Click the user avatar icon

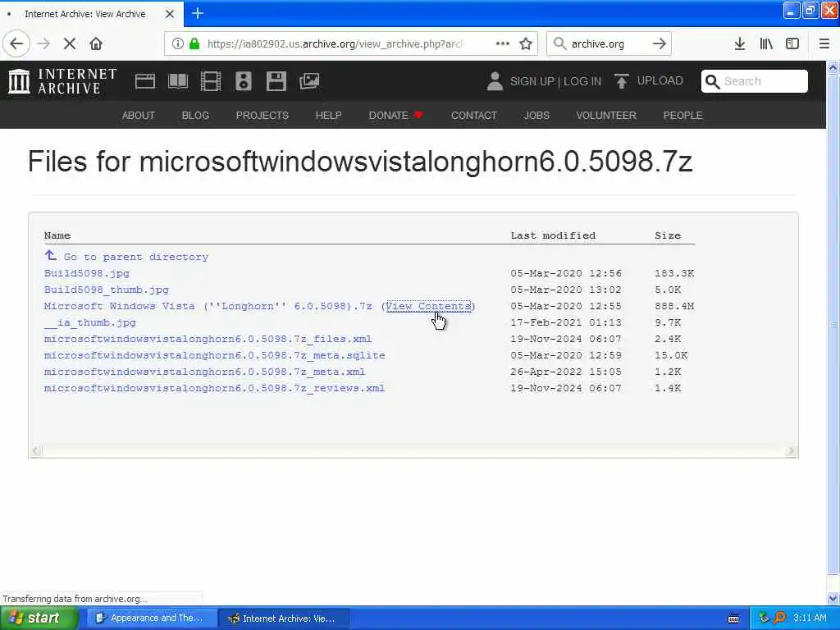(x=495, y=81)
